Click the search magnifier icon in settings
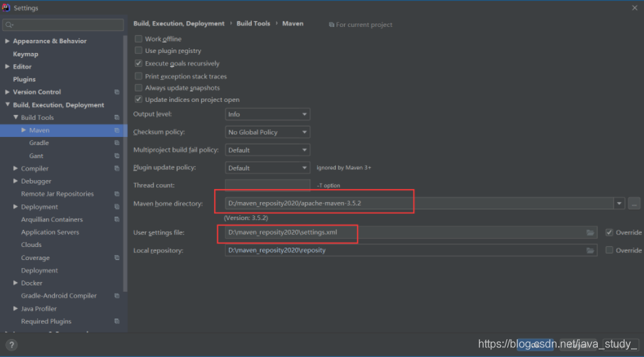Viewport: 644px width, 357px height. click(9, 25)
